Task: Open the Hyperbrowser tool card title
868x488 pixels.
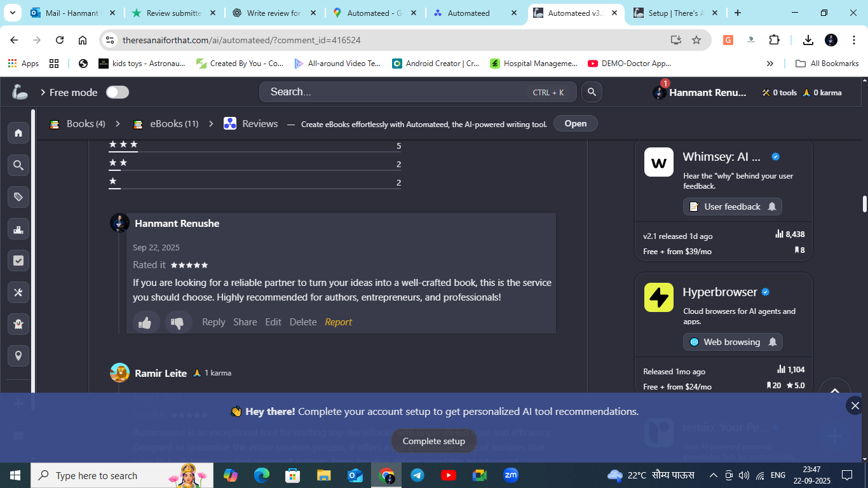Action: (720, 292)
